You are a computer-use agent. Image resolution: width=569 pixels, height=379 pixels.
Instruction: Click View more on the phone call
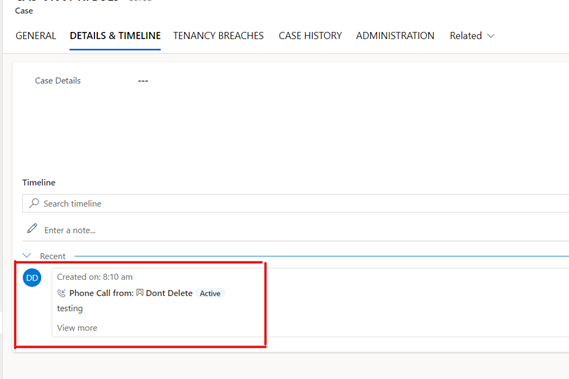click(x=77, y=328)
